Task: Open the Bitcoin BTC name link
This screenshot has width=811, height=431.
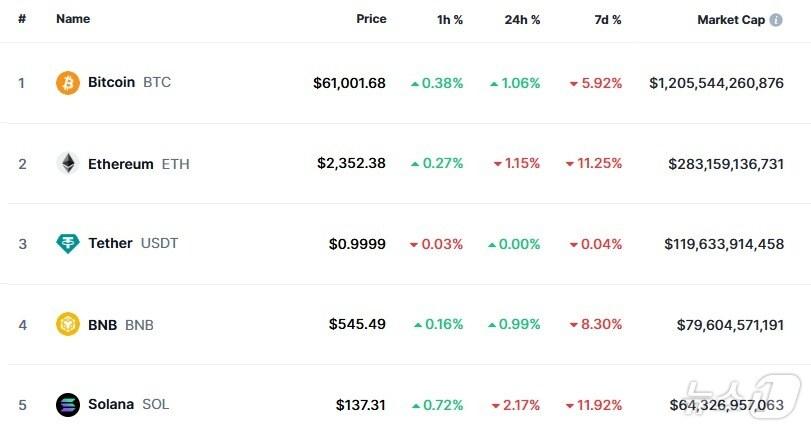Action: pyautogui.click(x=128, y=83)
